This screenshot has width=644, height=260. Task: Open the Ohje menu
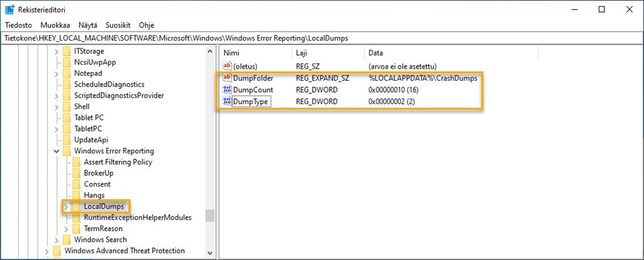147,25
